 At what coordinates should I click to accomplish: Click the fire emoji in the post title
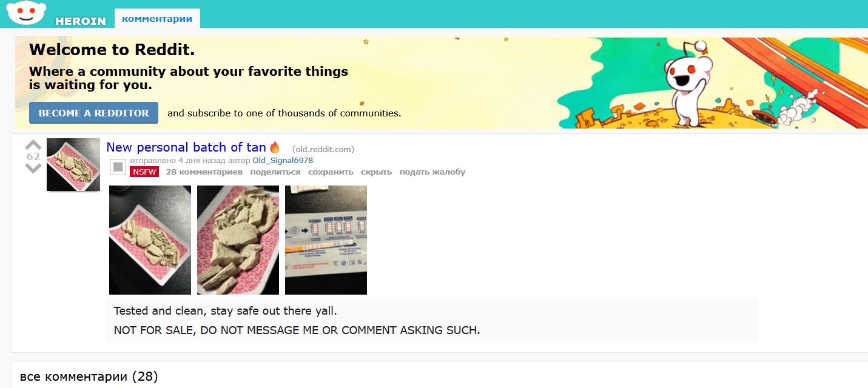pos(275,147)
